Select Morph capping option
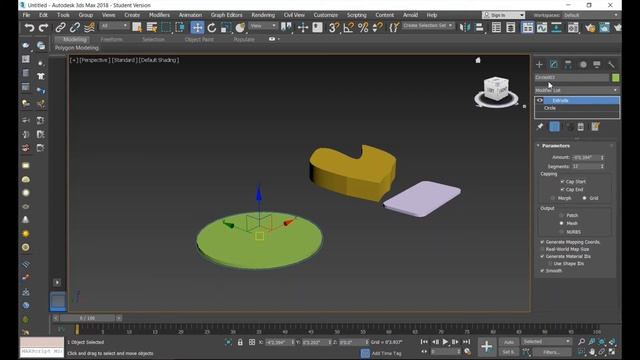Screen dimensions: 640x360 [553, 198]
